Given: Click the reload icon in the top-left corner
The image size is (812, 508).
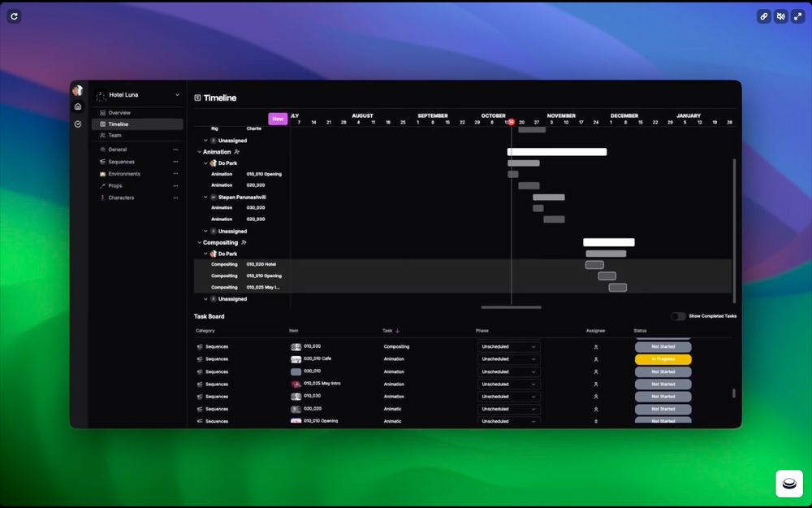Looking at the screenshot, I should point(14,16).
